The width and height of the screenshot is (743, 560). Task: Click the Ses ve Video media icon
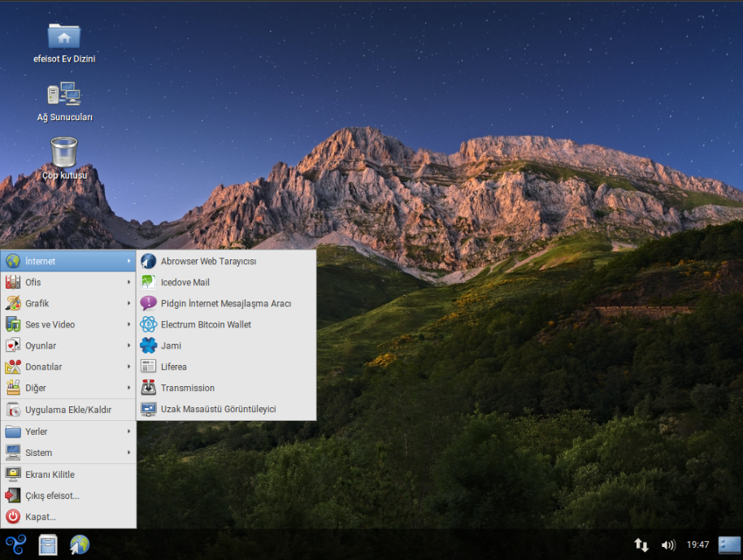click(13, 324)
